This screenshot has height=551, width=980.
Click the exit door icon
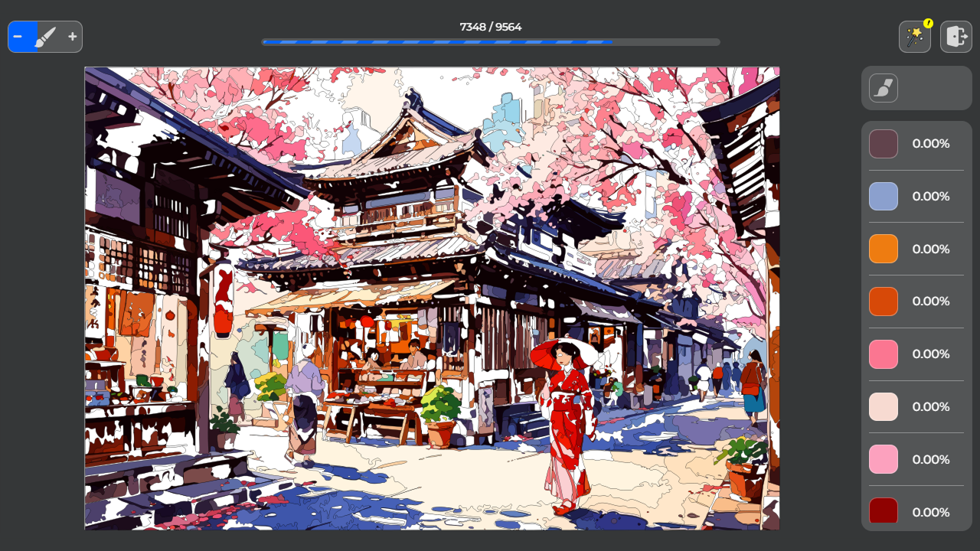(x=955, y=36)
